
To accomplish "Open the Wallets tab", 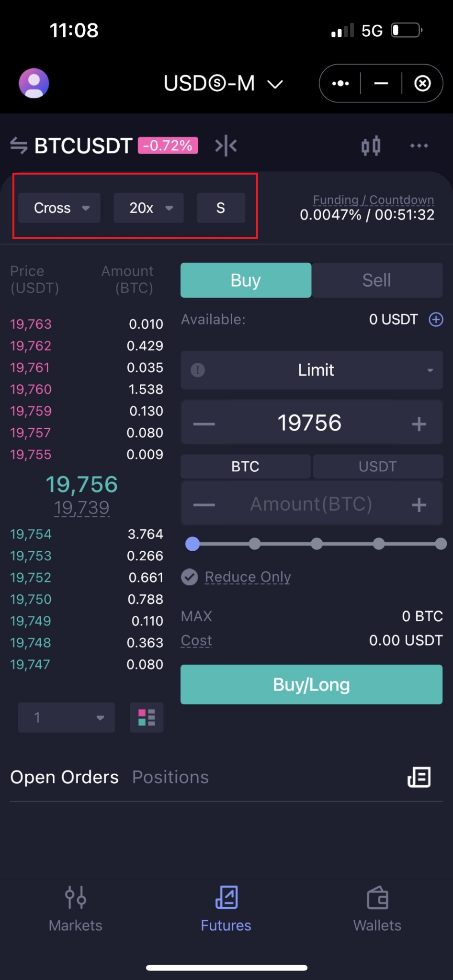I will (377, 907).
